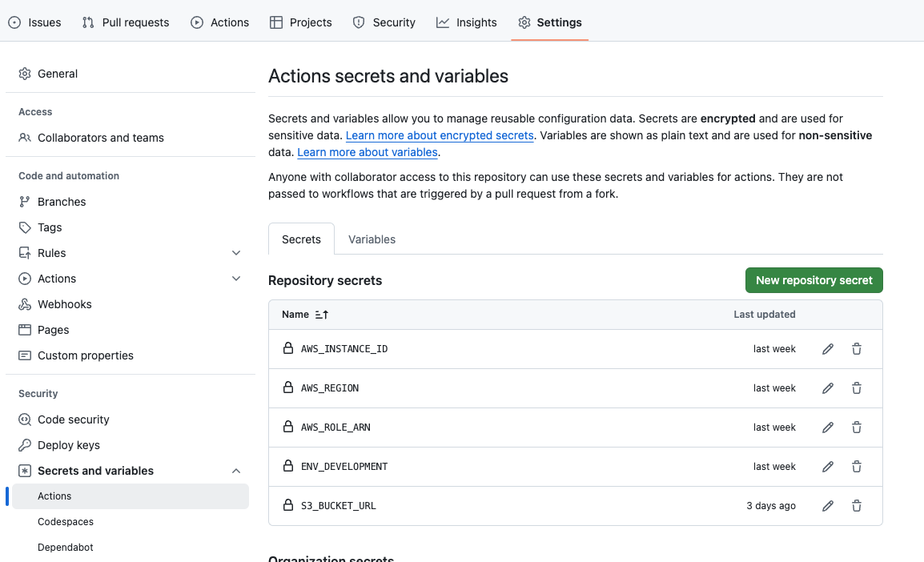The width and height of the screenshot is (924, 562).
Task: Go to Collaborators and teams settings
Action: coord(101,138)
